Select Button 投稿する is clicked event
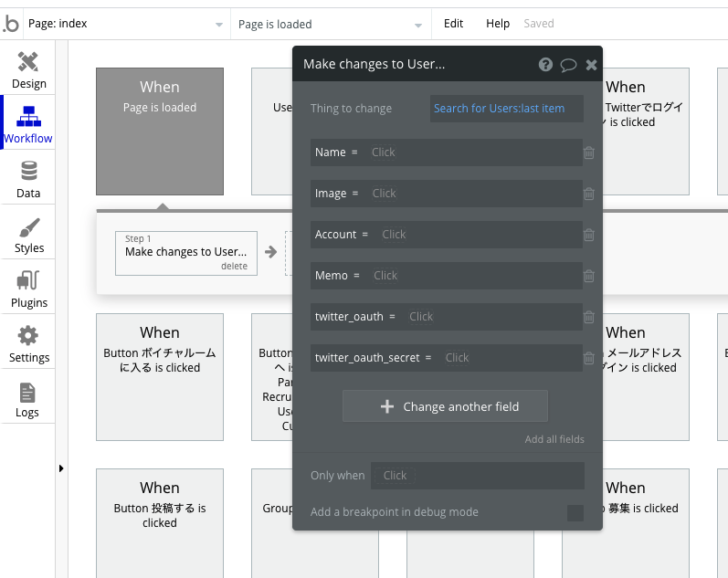Image resolution: width=728 pixels, height=578 pixels. pos(160,522)
